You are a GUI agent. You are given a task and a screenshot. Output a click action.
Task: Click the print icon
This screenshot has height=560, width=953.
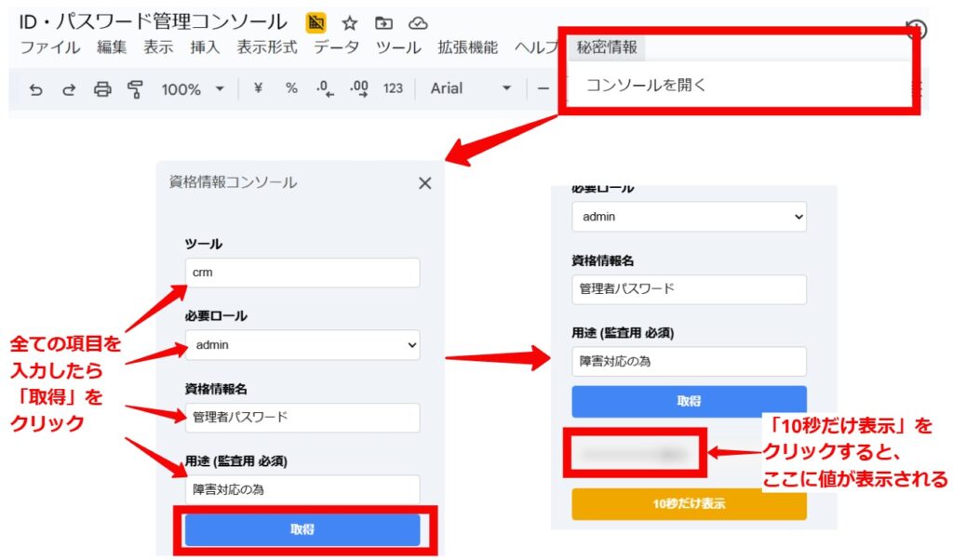102,89
